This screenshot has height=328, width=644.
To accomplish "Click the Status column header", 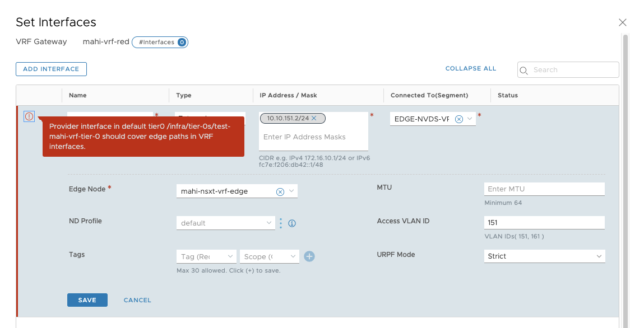I will click(508, 95).
